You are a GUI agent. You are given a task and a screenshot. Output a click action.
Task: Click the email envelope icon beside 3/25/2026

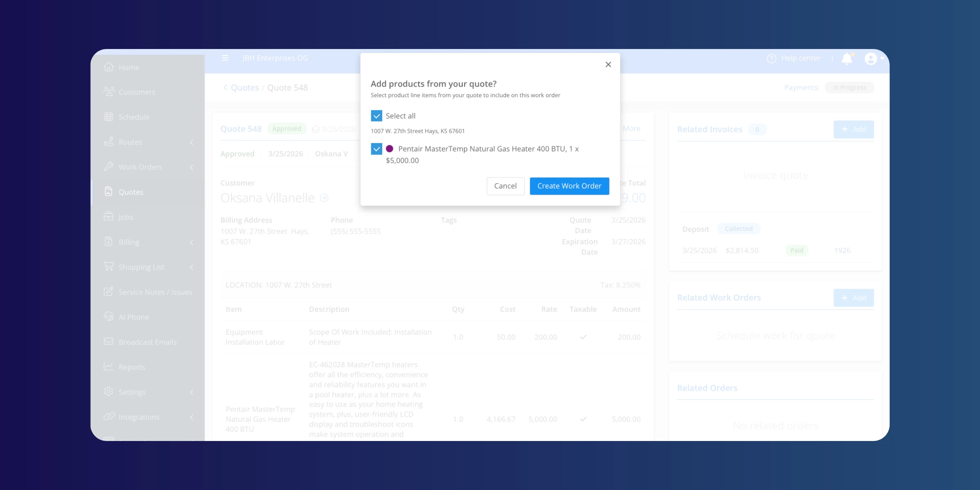(316, 129)
